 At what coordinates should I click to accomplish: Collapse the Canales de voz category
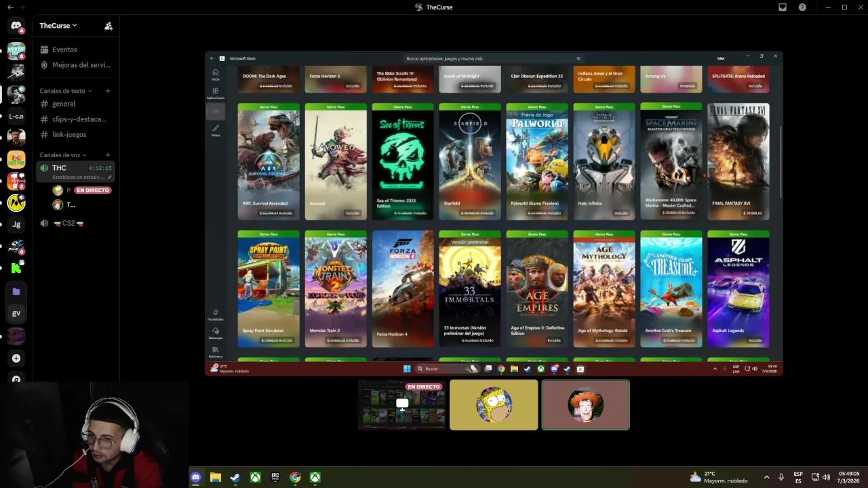62,155
